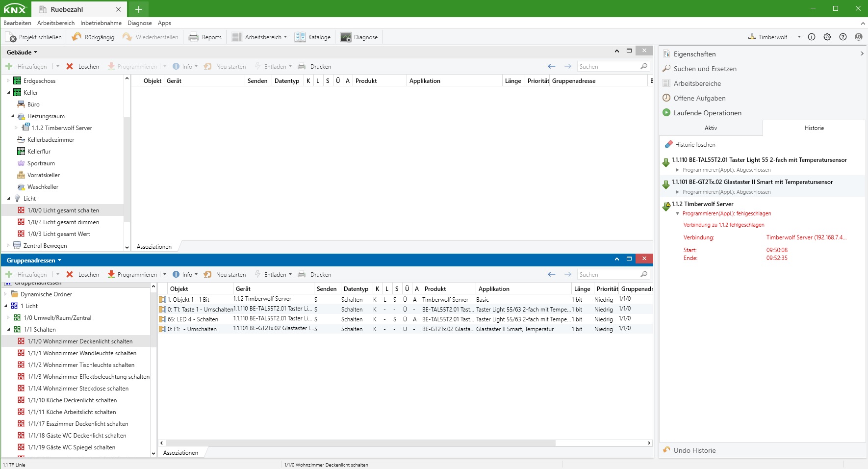The image size is (868, 469).
Task: Sort by Datentyp column in Gruppenadressen table
Action: [x=356, y=288]
